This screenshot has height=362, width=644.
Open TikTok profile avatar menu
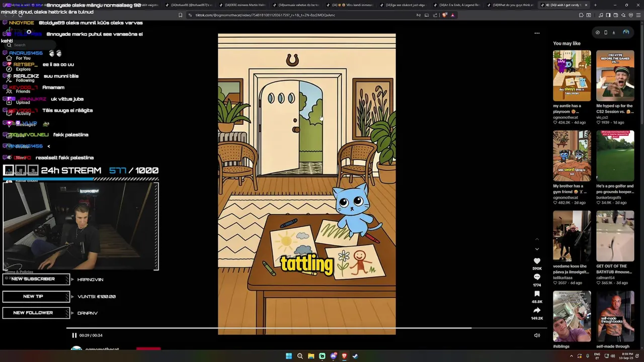626,32
